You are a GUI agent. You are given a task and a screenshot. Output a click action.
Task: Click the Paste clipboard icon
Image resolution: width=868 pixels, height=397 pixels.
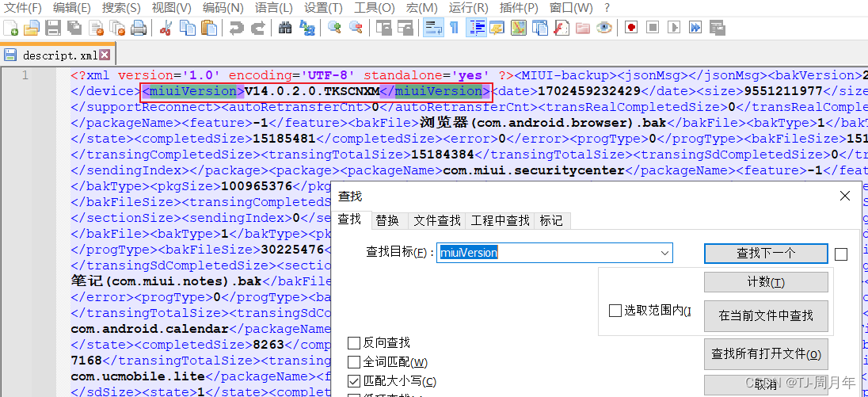(209, 27)
